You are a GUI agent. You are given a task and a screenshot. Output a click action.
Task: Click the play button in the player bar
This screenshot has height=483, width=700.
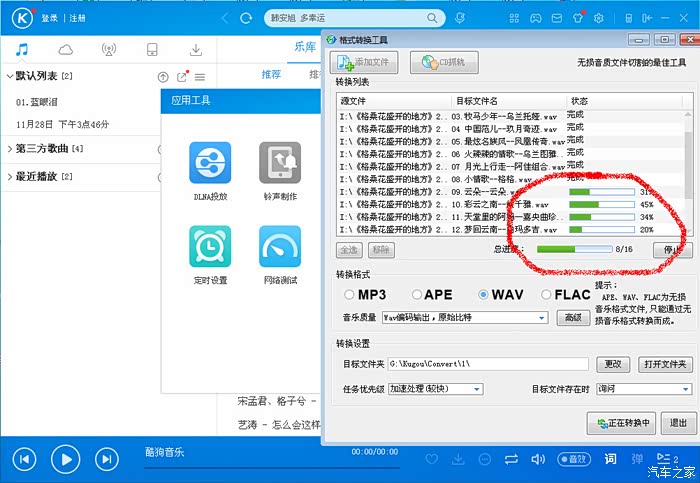[x=65, y=459]
